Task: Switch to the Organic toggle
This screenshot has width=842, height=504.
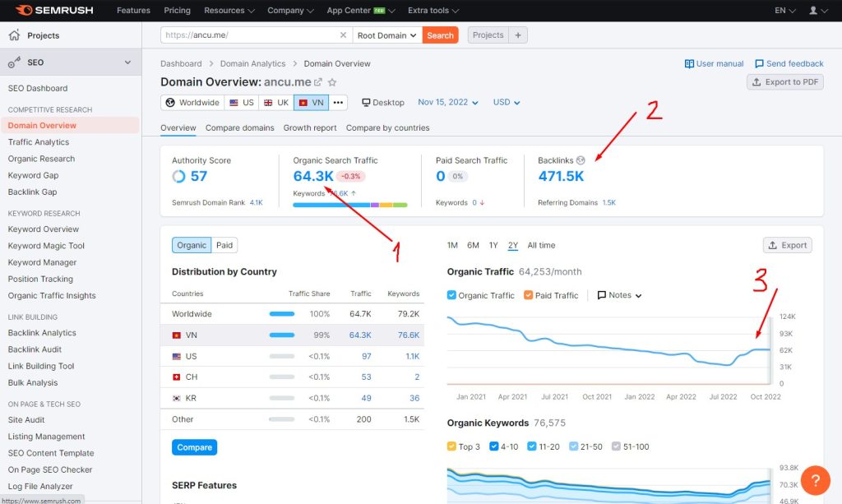Action: point(192,245)
